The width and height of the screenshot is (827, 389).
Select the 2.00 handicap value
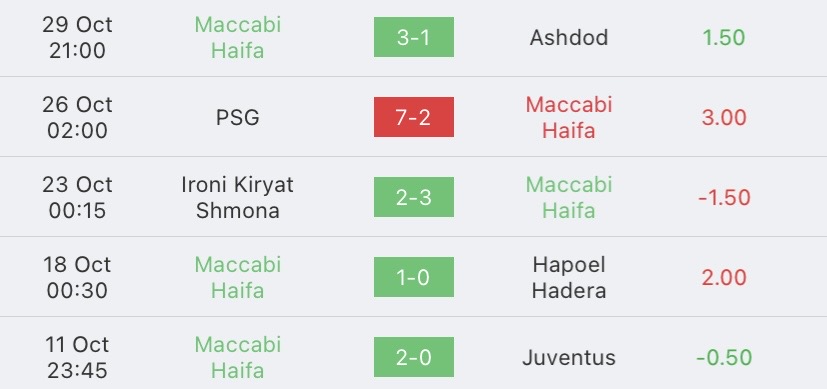724,278
